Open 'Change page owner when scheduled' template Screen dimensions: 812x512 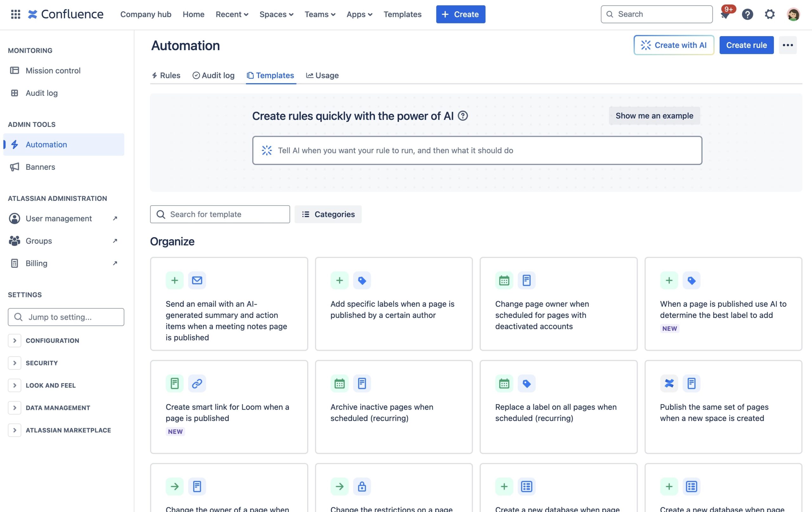point(559,304)
